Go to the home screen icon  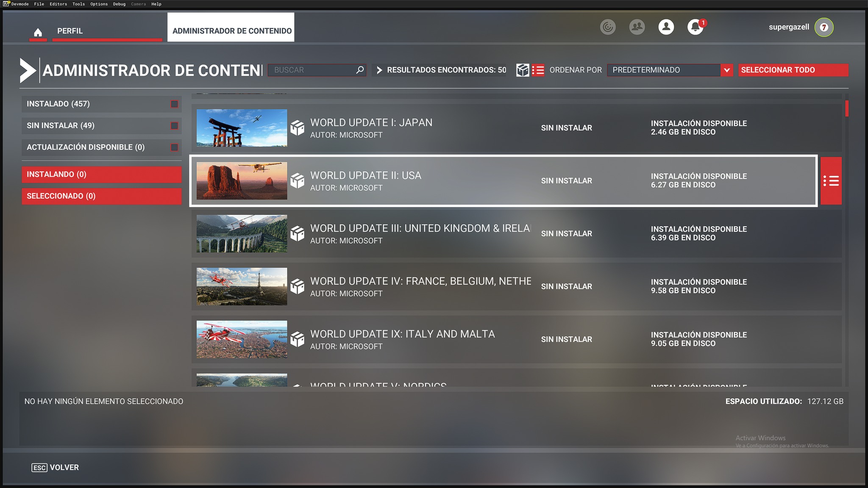[x=38, y=32]
